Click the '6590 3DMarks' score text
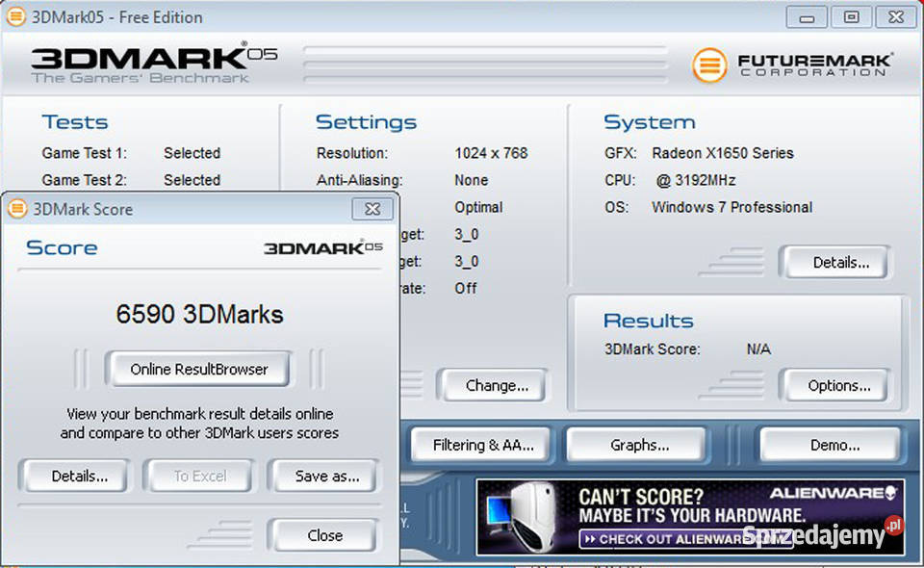Image resolution: width=924 pixels, height=568 pixels. (199, 314)
